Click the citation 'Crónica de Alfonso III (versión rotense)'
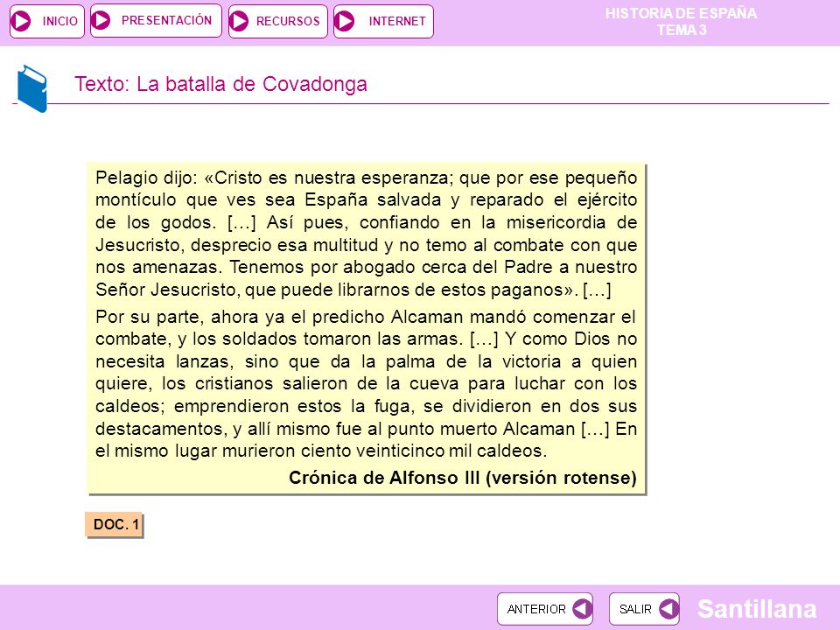840x630 pixels. (x=463, y=478)
